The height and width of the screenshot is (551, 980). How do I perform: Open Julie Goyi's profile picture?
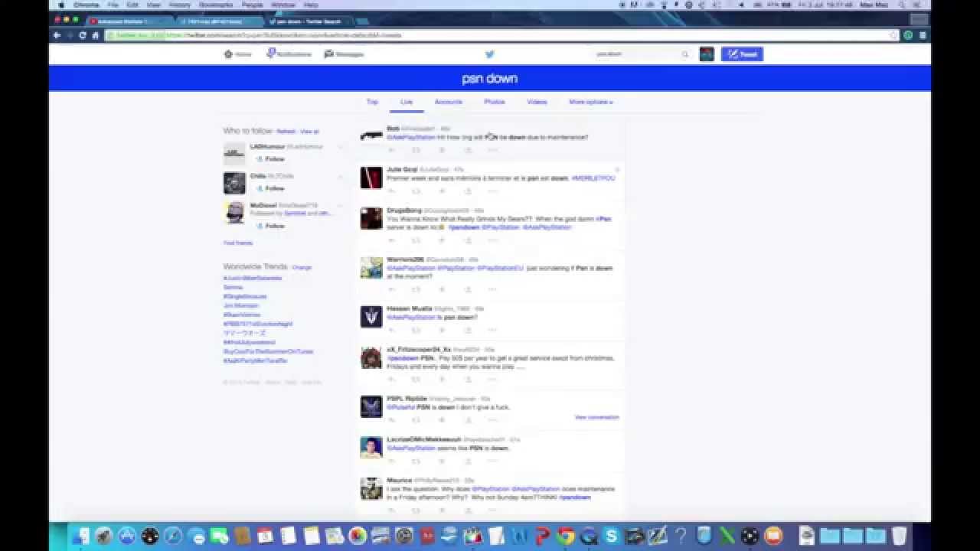click(x=371, y=178)
